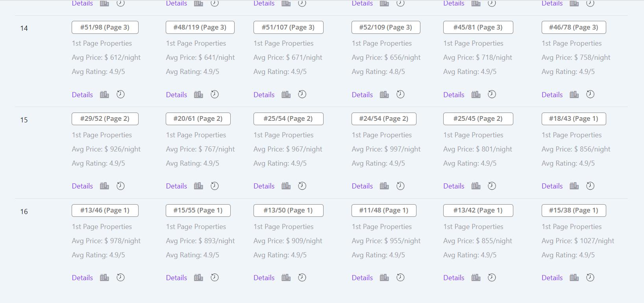Open the clock icon in the #13/50 cell
The image size is (644, 303).
[x=302, y=277]
